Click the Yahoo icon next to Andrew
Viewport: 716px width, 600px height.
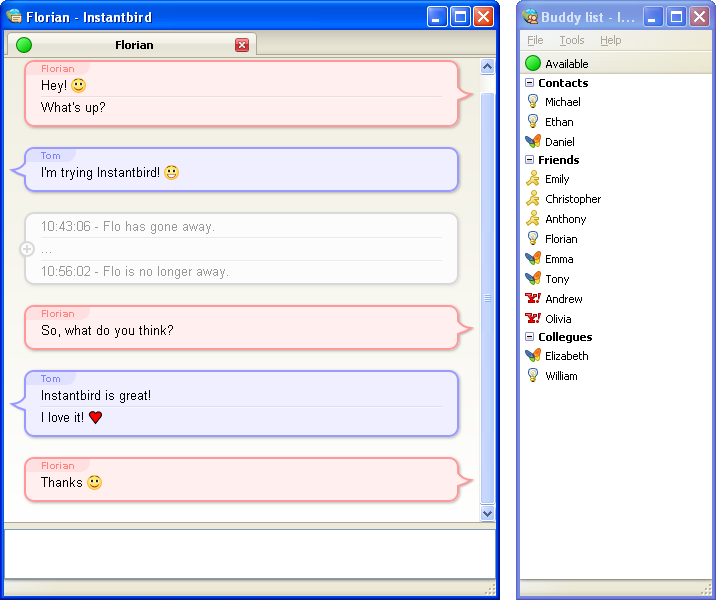click(x=533, y=299)
